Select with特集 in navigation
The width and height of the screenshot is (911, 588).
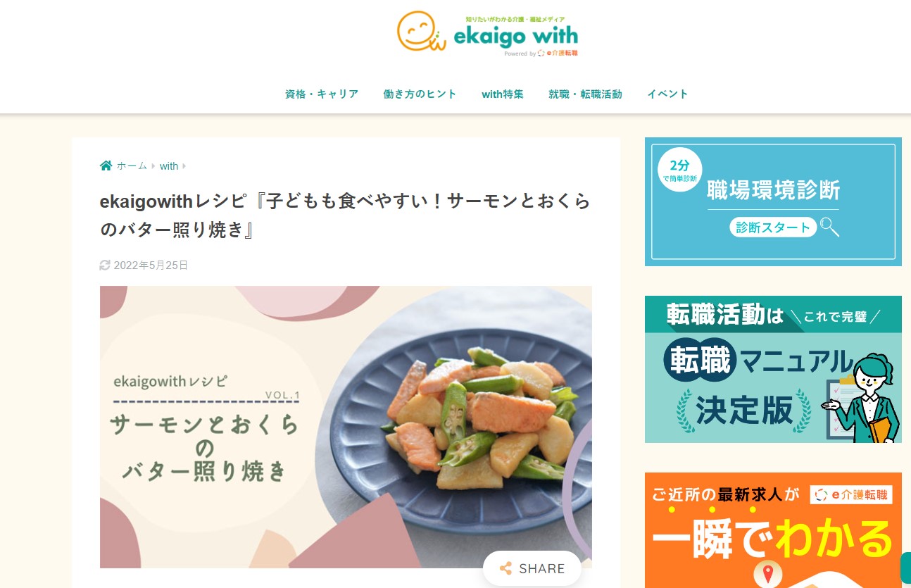(x=503, y=94)
